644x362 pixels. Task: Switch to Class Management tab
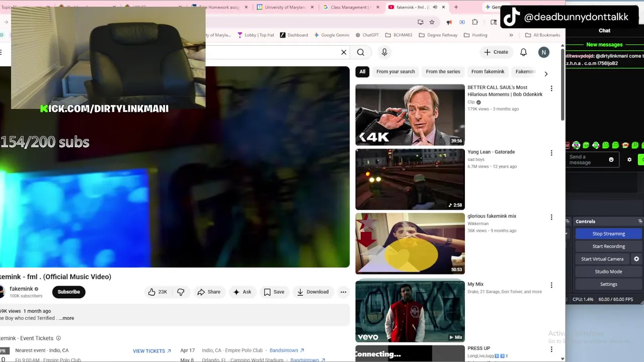(x=351, y=7)
